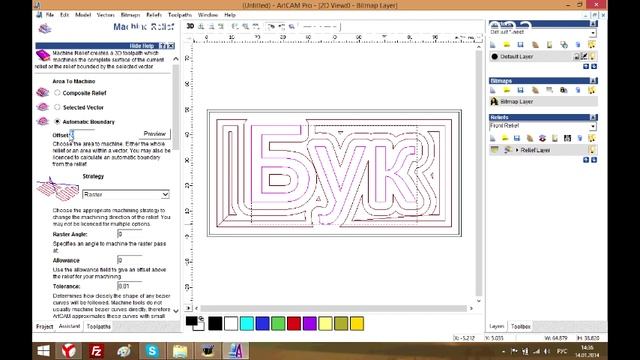Open the File menu
Screen dimensions: 640x360
tap(50, 15)
